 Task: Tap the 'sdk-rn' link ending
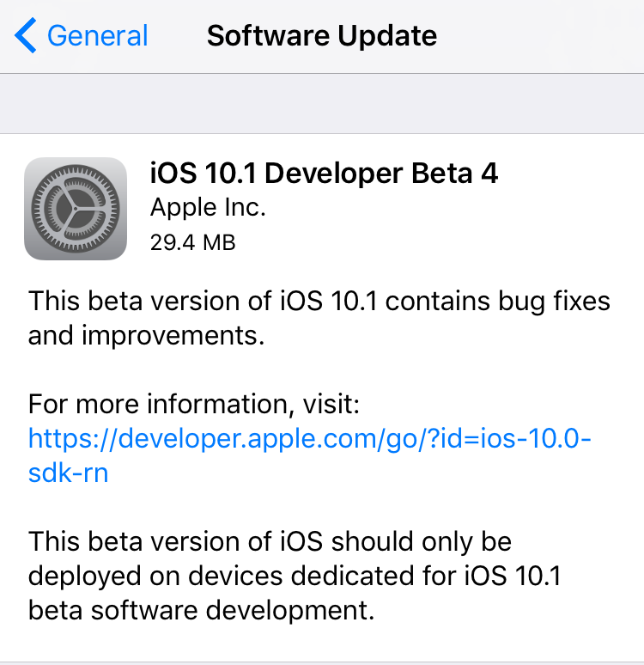69,473
